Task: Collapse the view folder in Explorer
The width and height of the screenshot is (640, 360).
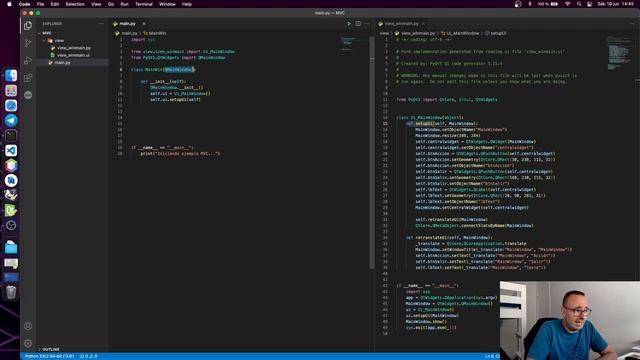Action: (59, 40)
